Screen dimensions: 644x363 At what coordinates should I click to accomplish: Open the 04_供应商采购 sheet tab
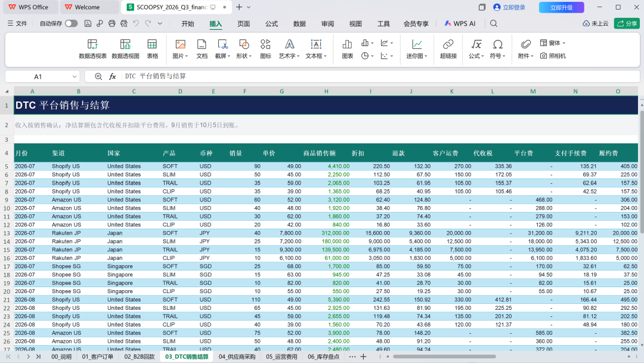[x=237, y=356]
